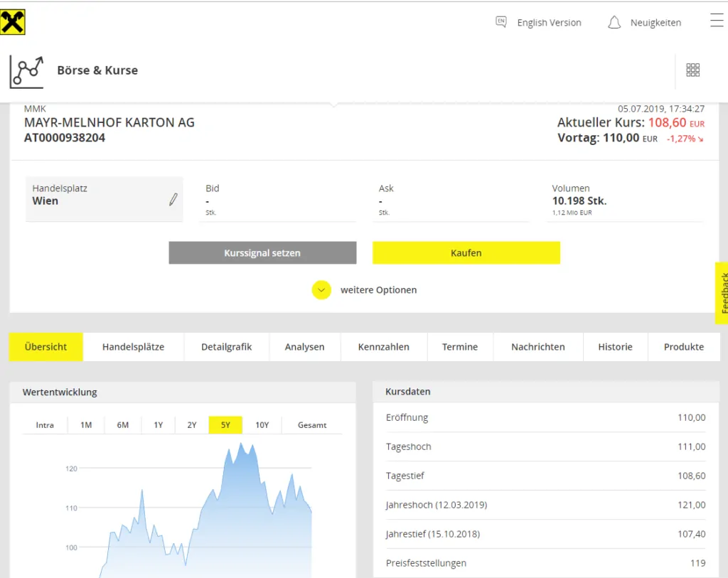728x578 pixels.
Task: Click the Eröffnung row
Action: (545, 417)
